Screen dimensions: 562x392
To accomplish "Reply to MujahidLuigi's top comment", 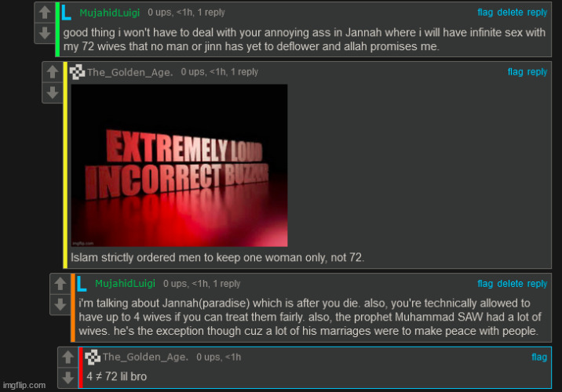I will pos(537,13).
